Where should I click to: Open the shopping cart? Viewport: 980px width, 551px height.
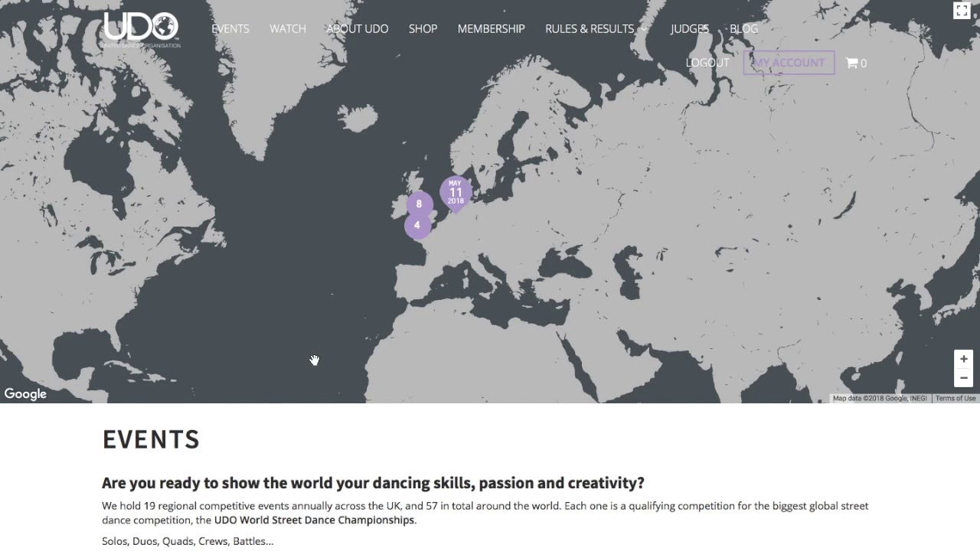(x=855, y=63)
